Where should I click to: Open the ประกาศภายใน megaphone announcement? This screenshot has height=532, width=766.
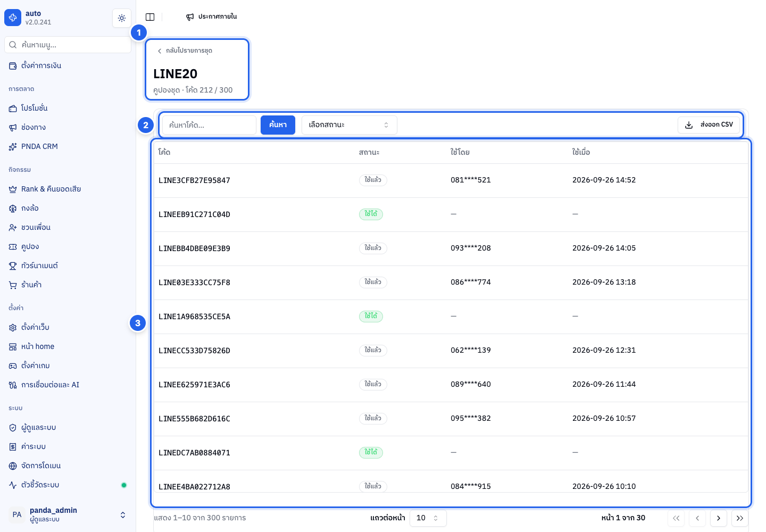point(211,17)
